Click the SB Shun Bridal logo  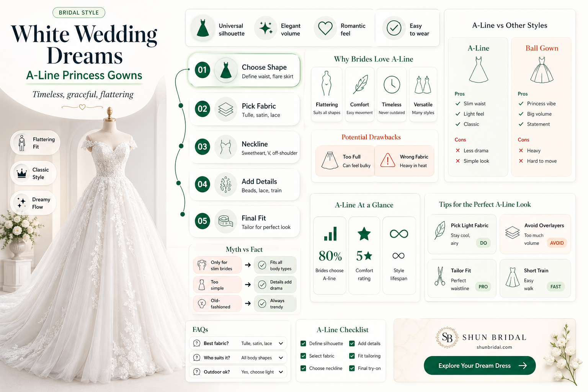[x=447, y=337]
